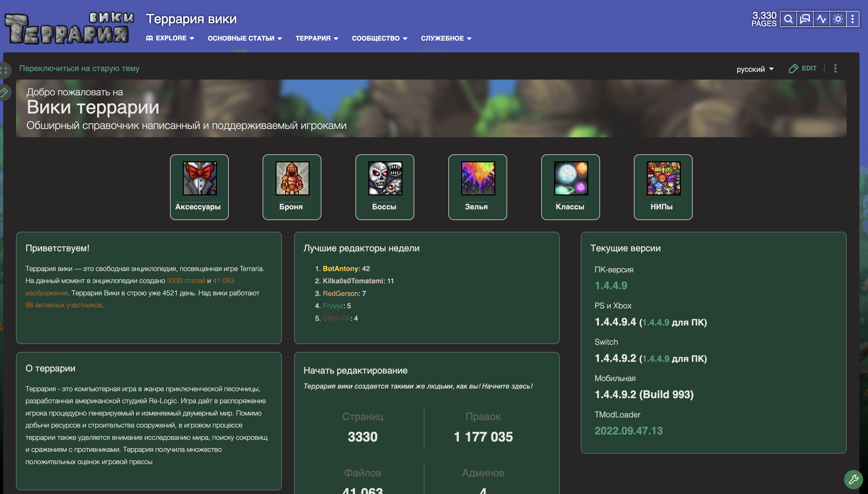Open Kilka0s0Tomatami user profile
This screenshot has width=868, height=494.
point(353,281)
